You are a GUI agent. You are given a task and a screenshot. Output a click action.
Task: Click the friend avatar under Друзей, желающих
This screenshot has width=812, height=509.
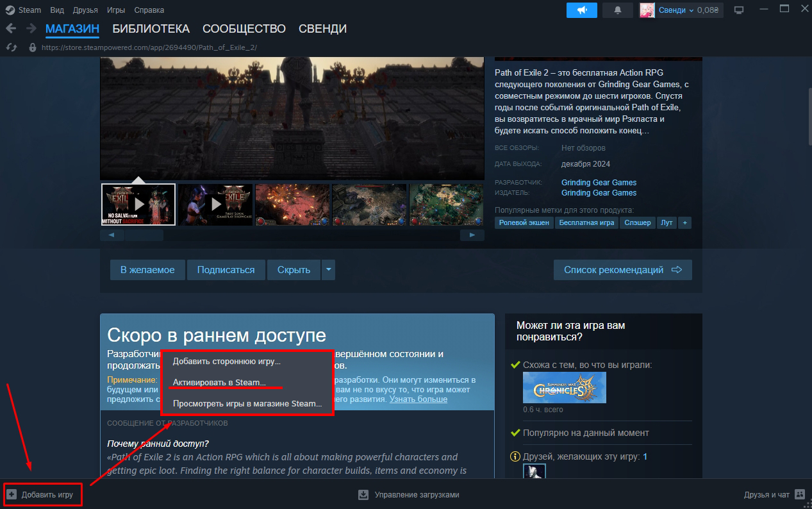(x=534, y=471)
